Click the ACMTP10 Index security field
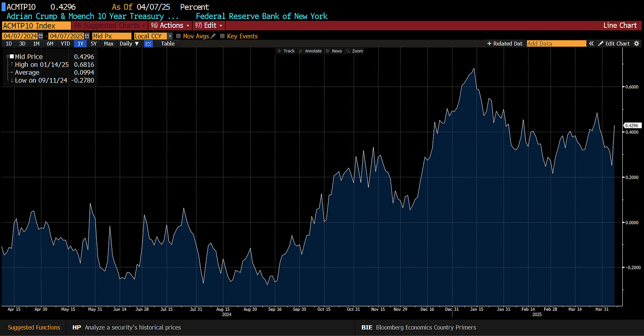Viewport: 644px width, 336px height. [36, 26]
